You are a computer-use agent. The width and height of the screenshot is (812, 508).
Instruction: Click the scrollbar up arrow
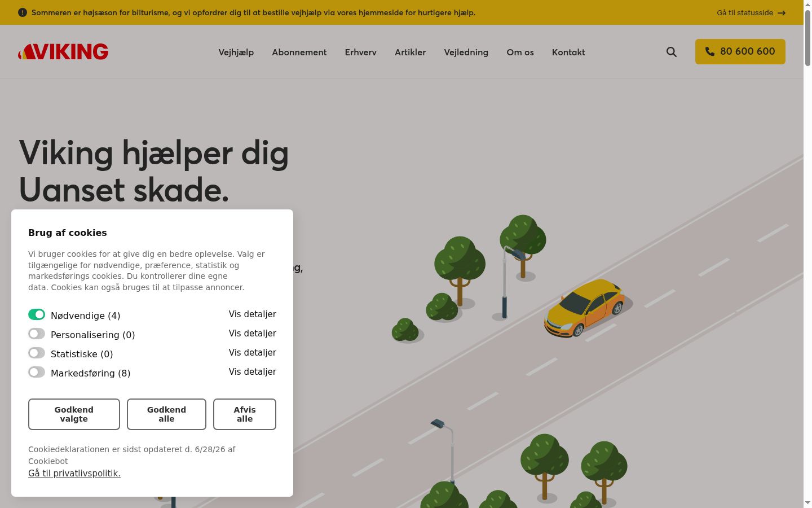click(807, 4)
